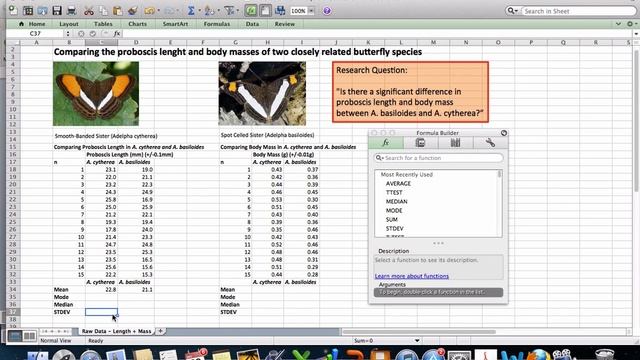Image resolution: width=640 pixels, height=360 pixels.
Task: Click the Print icon
Action: [71, 11]
